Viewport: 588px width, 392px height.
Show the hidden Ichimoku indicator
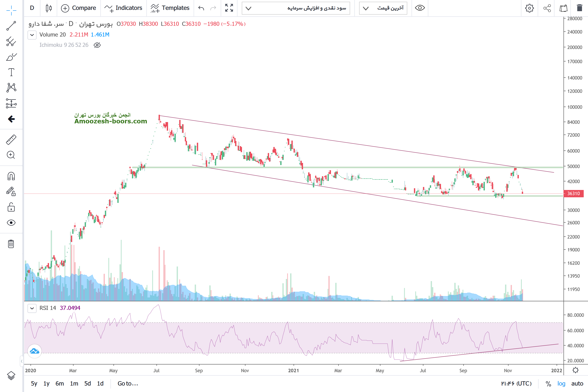pyautogui.click(x=97, y=45)
